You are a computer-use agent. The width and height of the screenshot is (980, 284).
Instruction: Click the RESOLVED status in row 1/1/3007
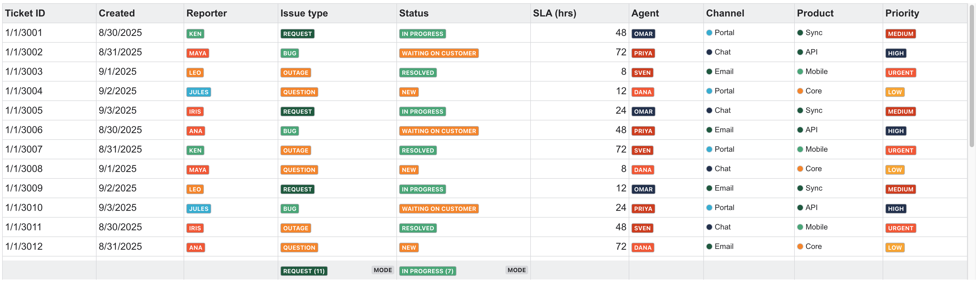(418, 150)
